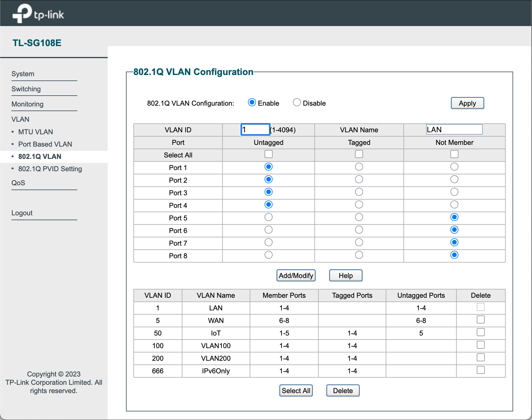Check Select All Tagged checkbox
This screenshot has width=532, height=420.
click(359, 154)
